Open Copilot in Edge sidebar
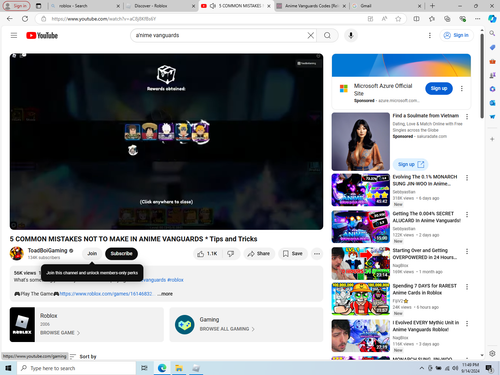This screenshot has width=500, height=375. (x=492, y=19)
